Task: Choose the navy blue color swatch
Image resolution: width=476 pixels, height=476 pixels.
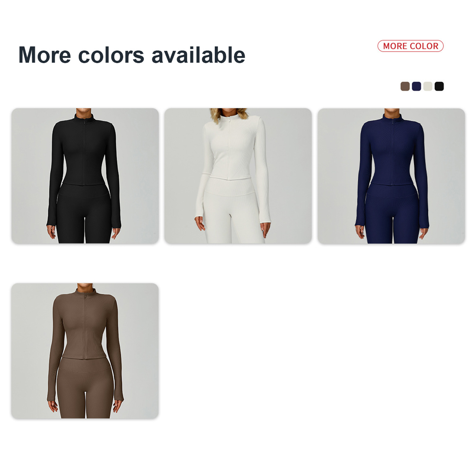Action: [x=416, y=86]
